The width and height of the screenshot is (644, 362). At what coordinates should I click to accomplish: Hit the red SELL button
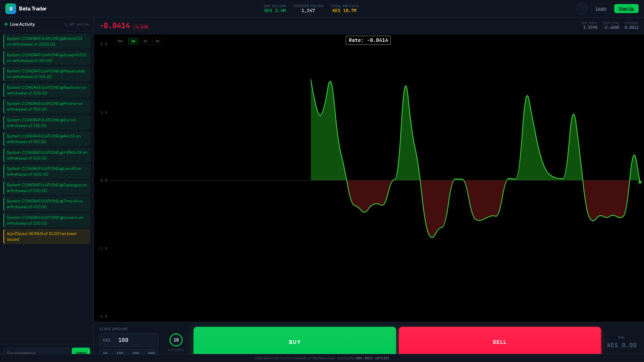click(x=500, y=341)
